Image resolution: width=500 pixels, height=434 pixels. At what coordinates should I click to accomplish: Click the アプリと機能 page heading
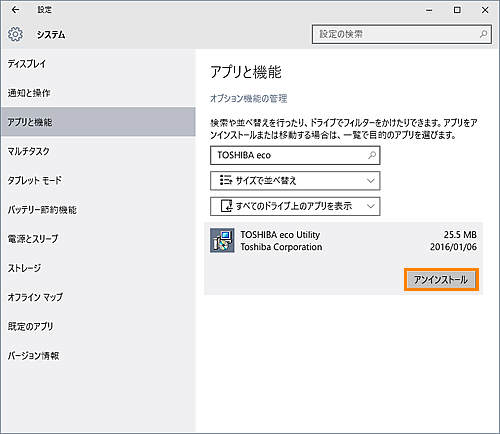coord(246,72)
